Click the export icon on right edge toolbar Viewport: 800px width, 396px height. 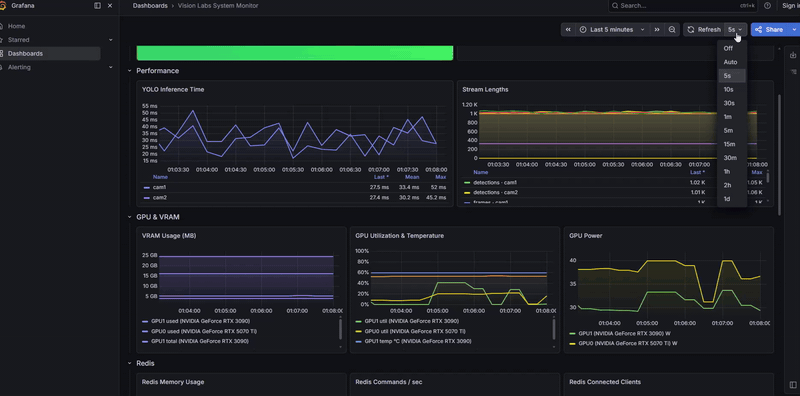click(x=793, y=55)
